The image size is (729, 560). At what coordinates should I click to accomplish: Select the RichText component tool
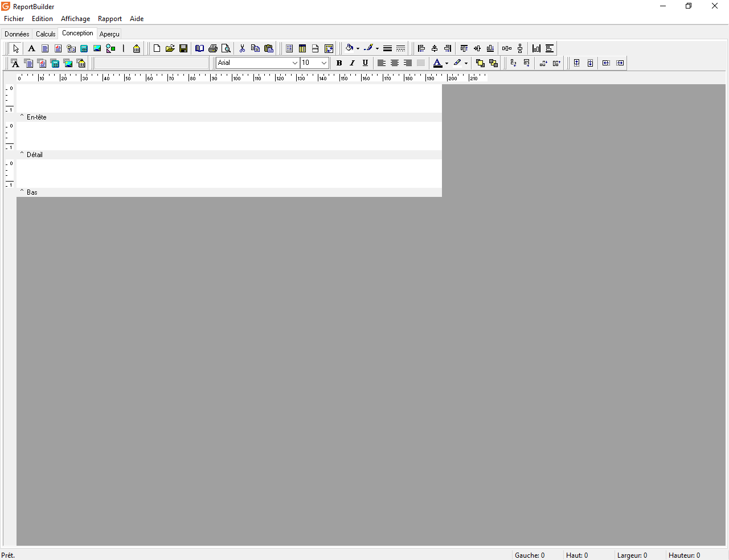point(58,48)
